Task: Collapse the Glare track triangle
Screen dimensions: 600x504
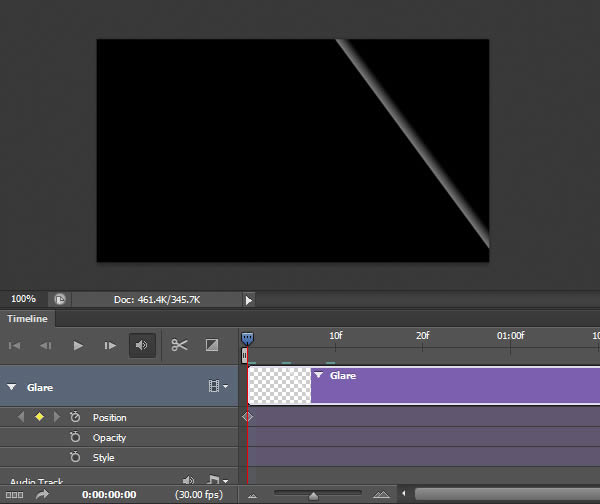Action: tap(12, 387)
